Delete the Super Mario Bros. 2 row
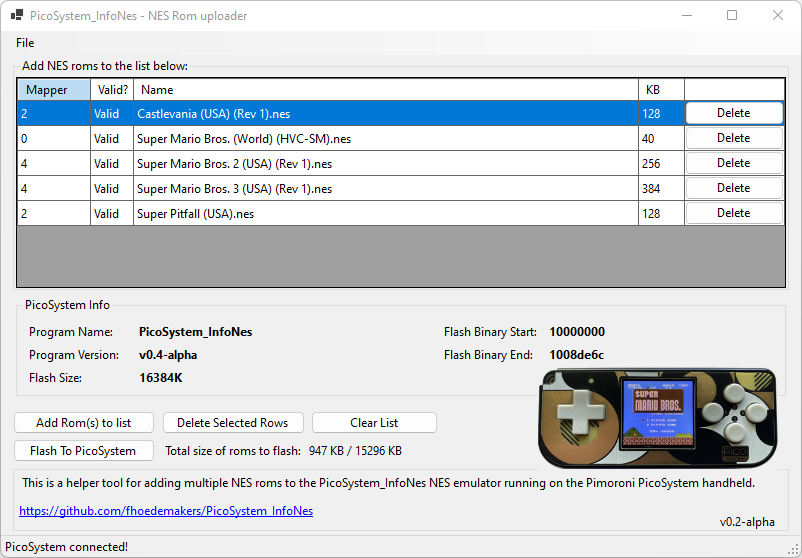The height and width of the screenshot is (558, 802). click(734, 163)
